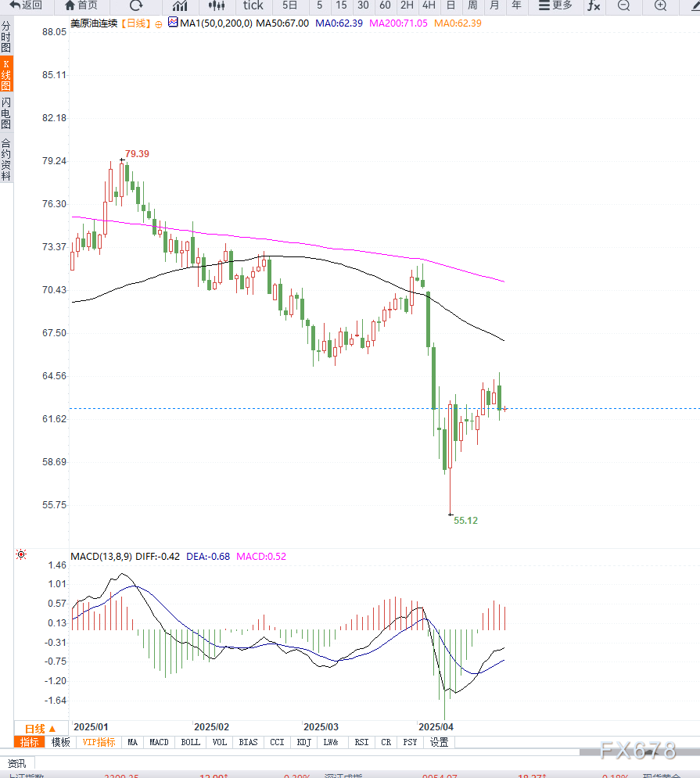Click the 设置 settings button
700x778 pixels.
(440, 742)
